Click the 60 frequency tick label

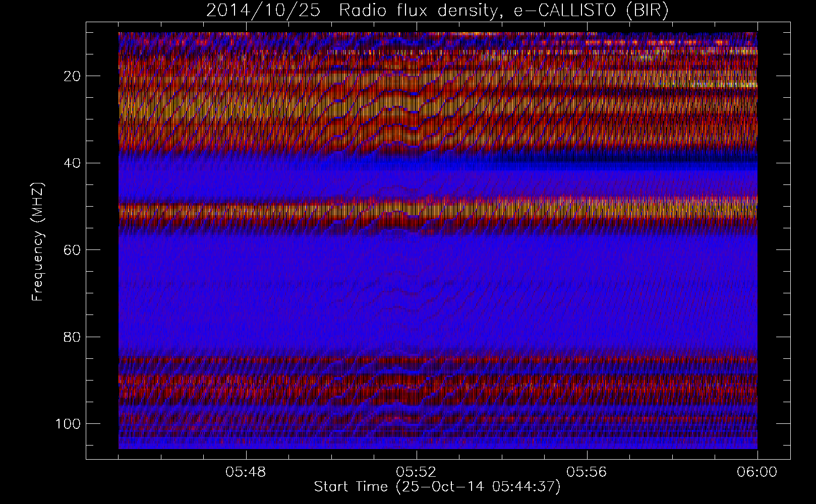coord(73,250)
